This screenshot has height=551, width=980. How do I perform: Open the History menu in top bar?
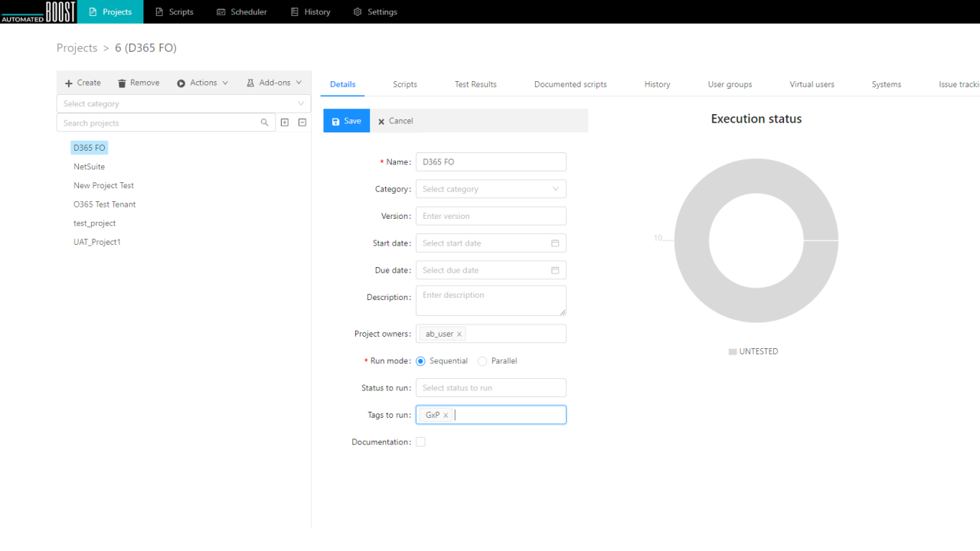310,11
